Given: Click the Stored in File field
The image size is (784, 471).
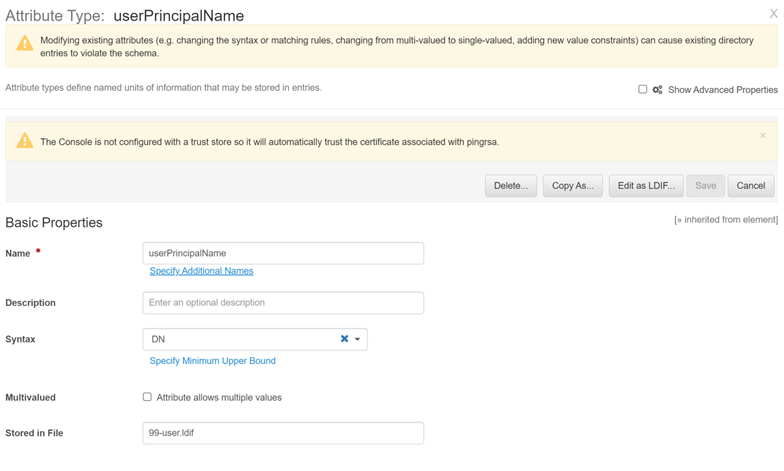Looking at the screenshot, I should click(x=283, y=433).
